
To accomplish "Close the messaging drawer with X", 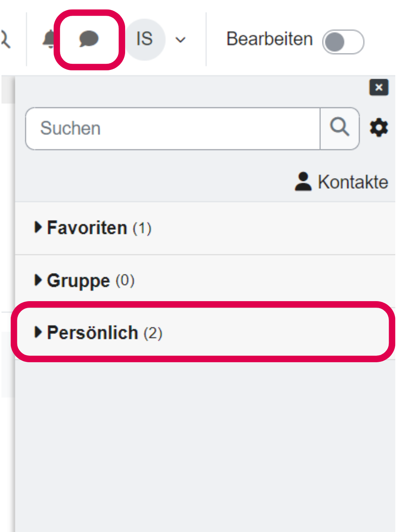I will (x=378, y=87).
